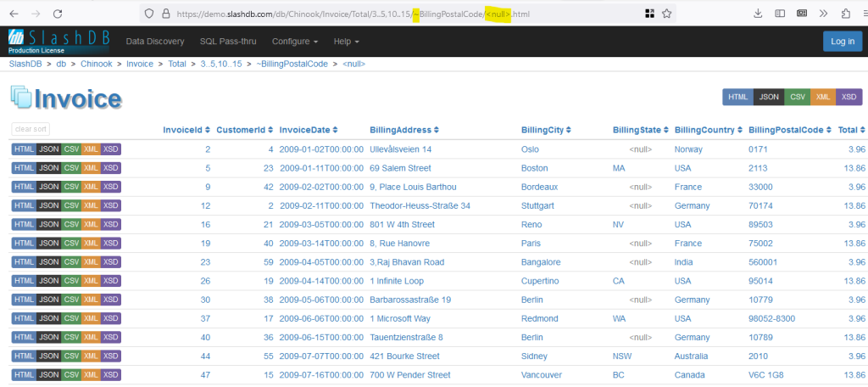Sort by BillingCountry column arrows
Image resolution: width=868 pixels, height=387 pixels.
click(x=739, y=131)
